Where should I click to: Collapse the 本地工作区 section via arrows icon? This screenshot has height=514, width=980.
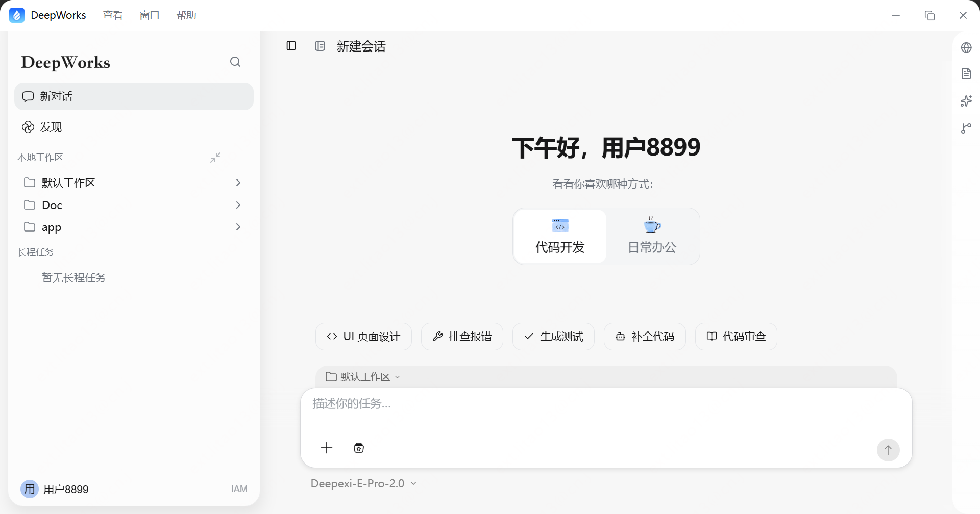[x=215, y=158]
